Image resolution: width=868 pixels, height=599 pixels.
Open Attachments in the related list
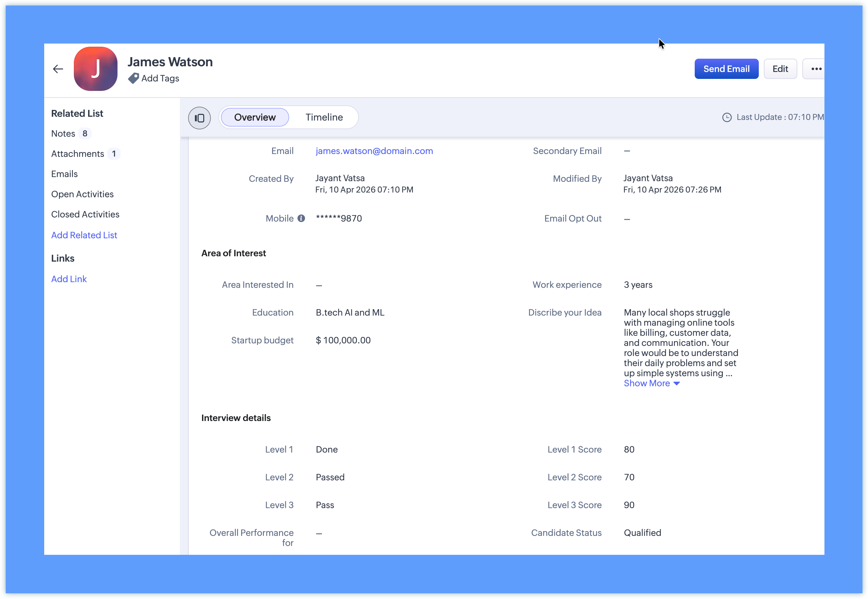(x=77, y=154)
